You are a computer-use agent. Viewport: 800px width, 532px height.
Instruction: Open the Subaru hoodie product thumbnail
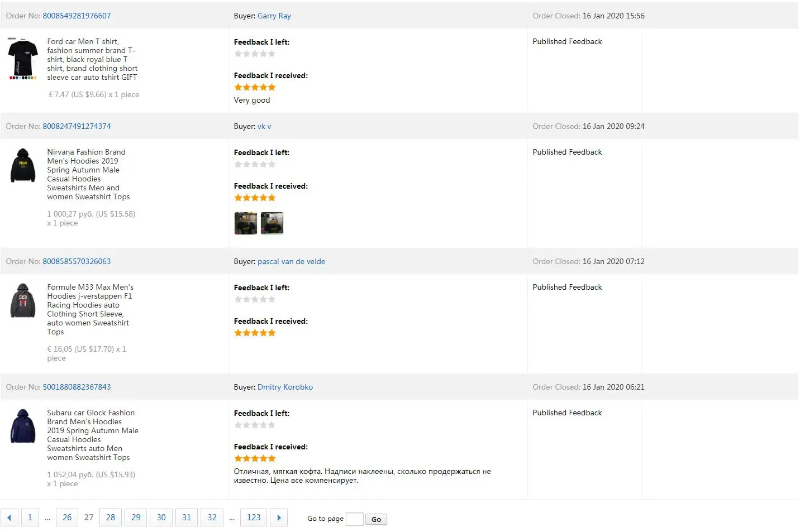[x=23, y=426]
